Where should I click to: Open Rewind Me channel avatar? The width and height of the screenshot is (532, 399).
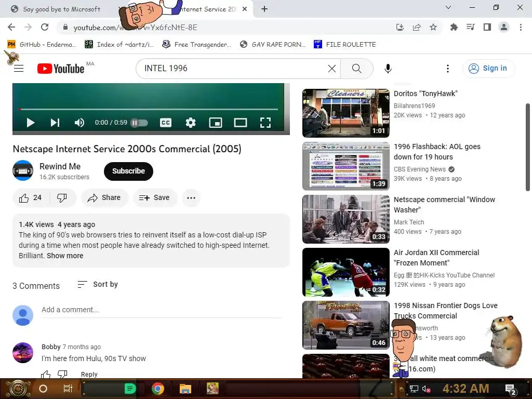pos(23,170)
